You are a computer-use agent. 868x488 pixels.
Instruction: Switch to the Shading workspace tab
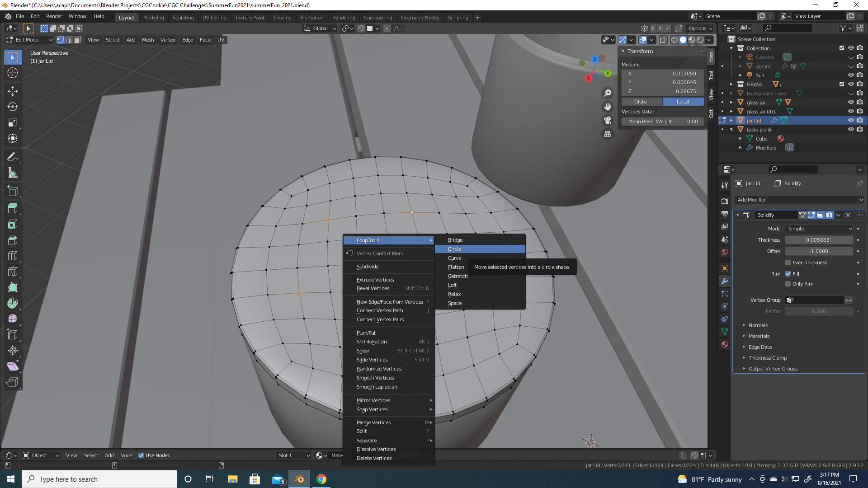(282, 17)
